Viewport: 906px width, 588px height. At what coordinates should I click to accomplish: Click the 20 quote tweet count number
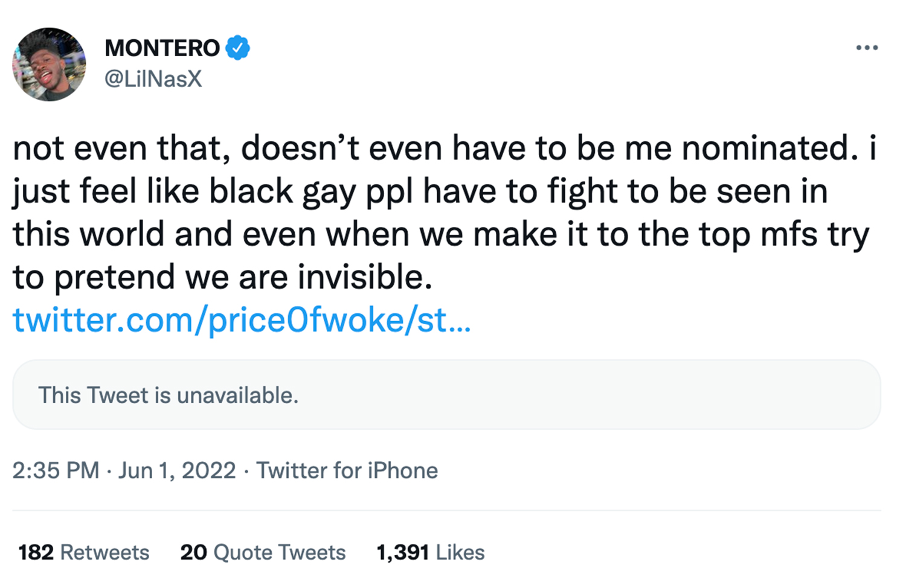[x=193, y=552]
